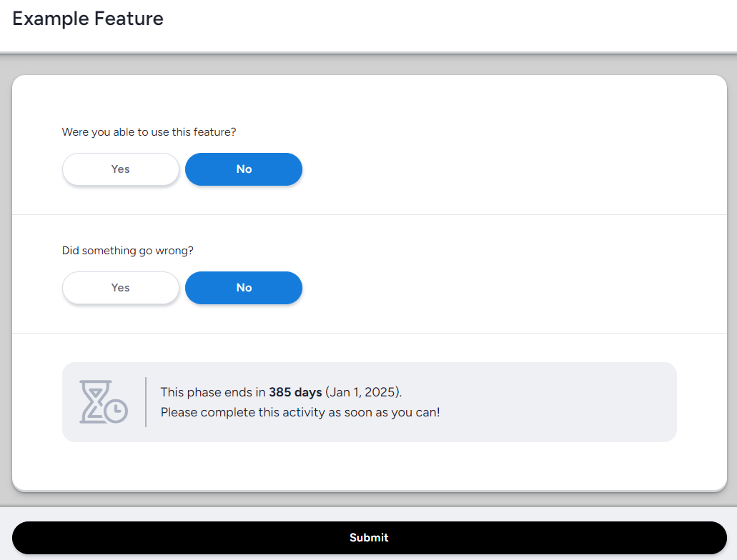Screen dimensions: 737x560
Task: Click the empty right side of the deadline banner
Action: pyautogui.click(x=572, y=402)
